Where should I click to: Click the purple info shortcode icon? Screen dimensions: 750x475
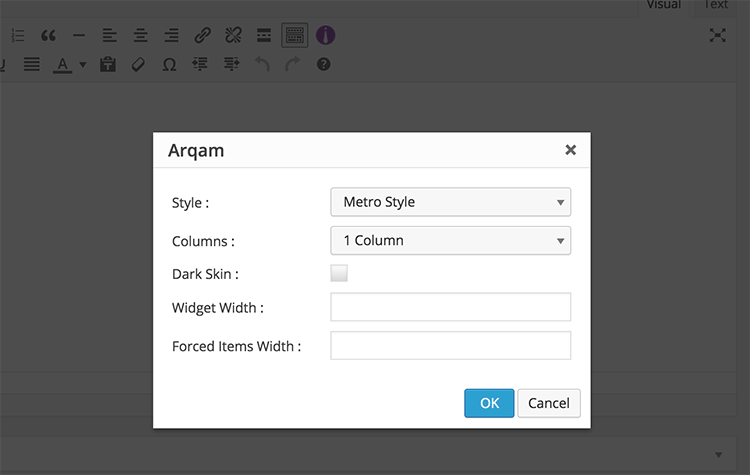tap(325, 35)
